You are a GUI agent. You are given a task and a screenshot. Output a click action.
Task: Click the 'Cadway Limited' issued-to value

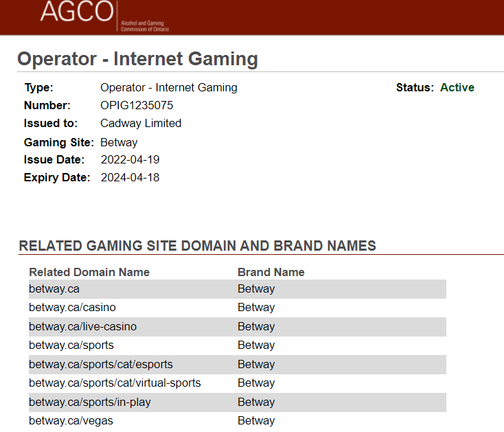(141, 124)
